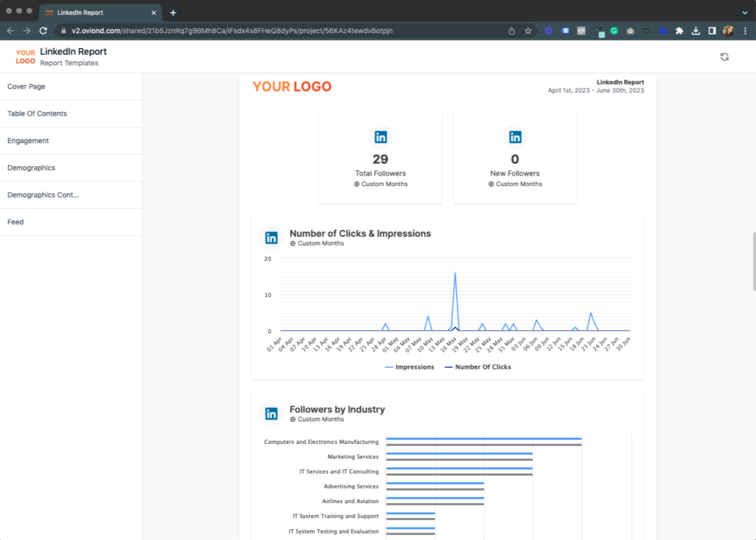Click the Report Templates subtitle
756x540 pixels.
pyautogui.click(x=69, y=63)
